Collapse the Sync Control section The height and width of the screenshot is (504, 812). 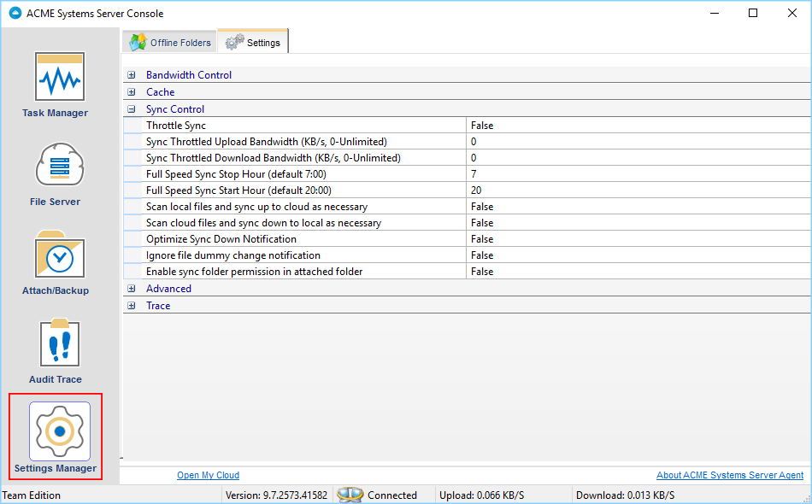[132, 109]
